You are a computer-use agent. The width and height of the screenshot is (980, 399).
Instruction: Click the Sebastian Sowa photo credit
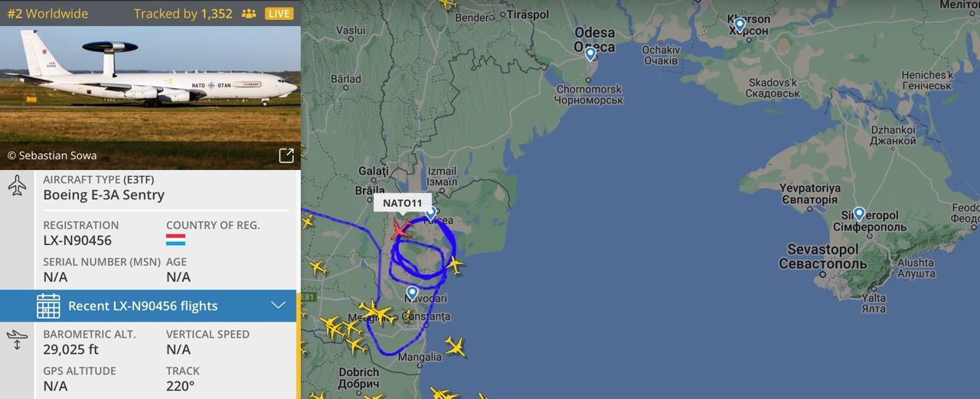(52, 155)
